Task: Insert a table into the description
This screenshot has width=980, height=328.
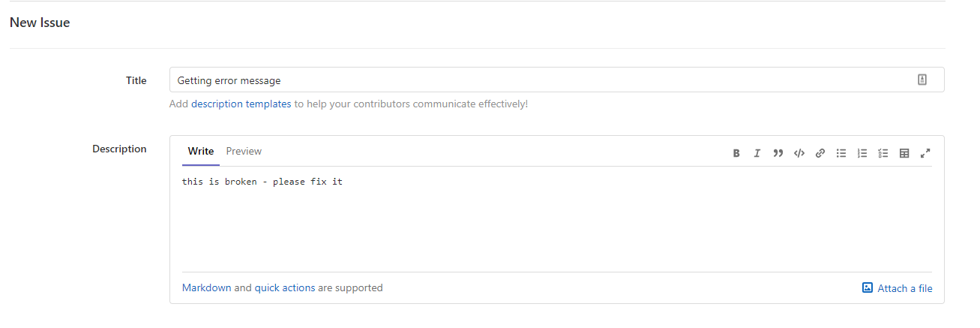Action: pyautogui.click(x=904, y=153)
